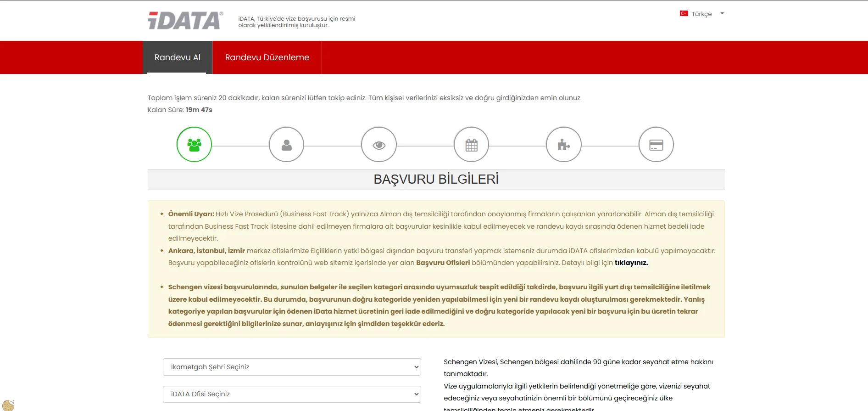The height and width of the screenshot is (411, 868).
Task: Click the remaining time 19m 47s
Action: tap(199, 110)
